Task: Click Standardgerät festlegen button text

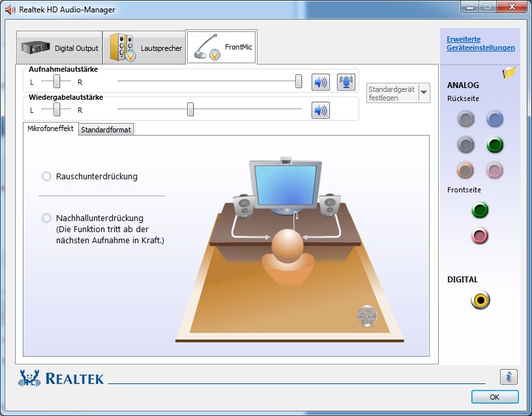Action: pos(392,93)
